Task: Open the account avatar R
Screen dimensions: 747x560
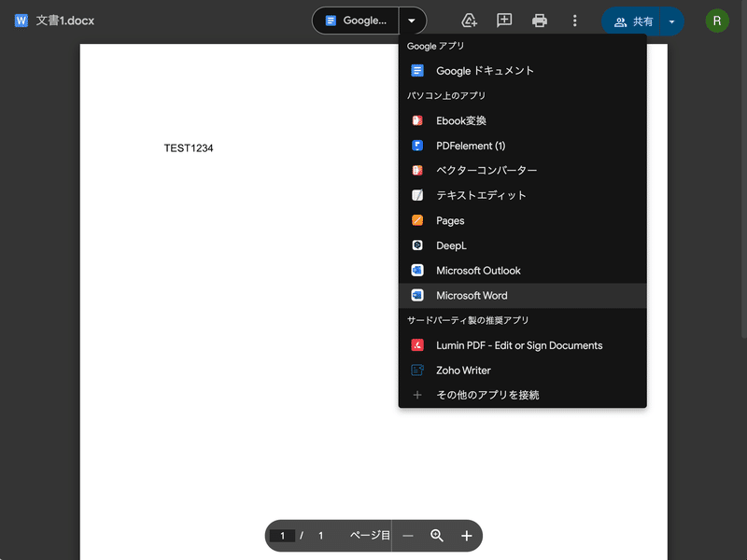Action: coord(717,21)
